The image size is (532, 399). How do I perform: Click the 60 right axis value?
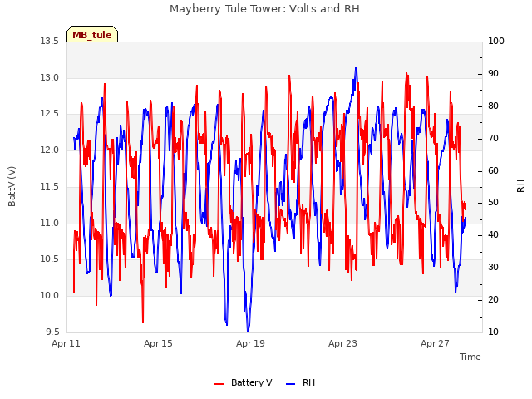click(493, 170)
